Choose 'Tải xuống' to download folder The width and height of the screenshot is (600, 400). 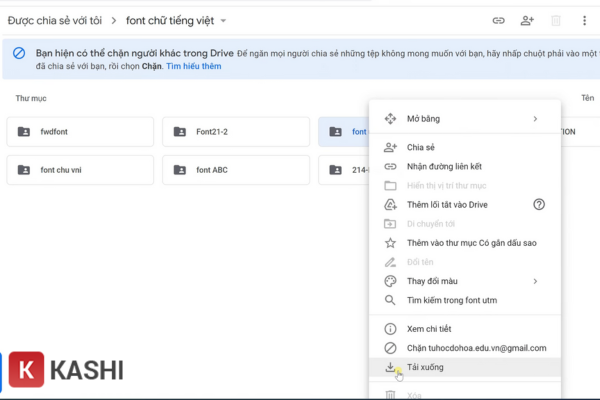coord(465,367)
